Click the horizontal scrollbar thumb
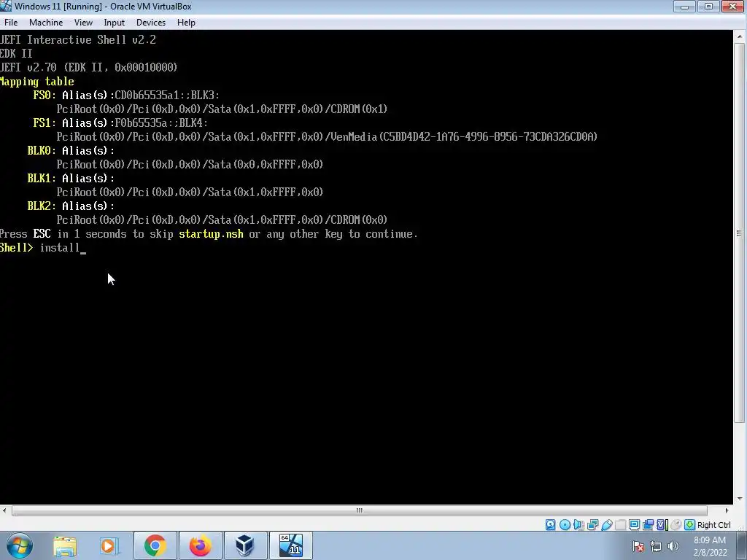 (x=359, y=510)
